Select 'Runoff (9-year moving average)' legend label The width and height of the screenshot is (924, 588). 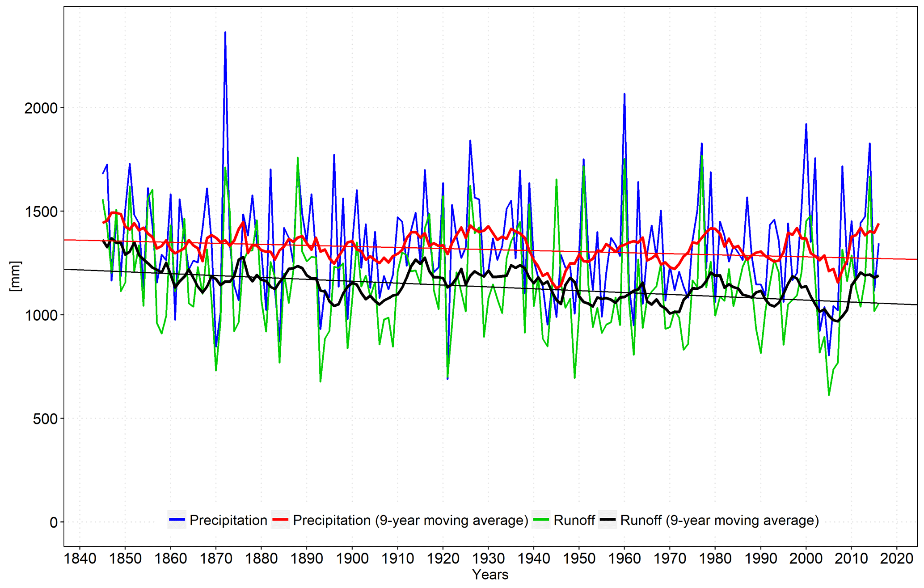point(719,520)
